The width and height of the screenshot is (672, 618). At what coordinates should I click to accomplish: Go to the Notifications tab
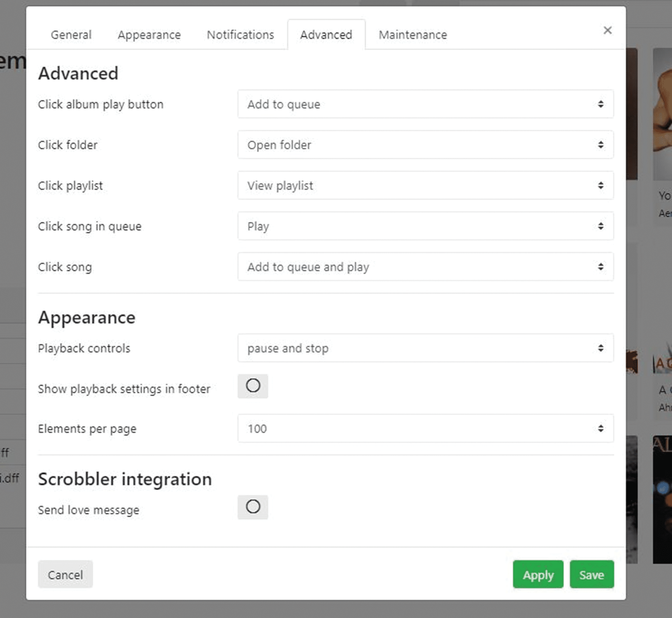click(240, 35)
